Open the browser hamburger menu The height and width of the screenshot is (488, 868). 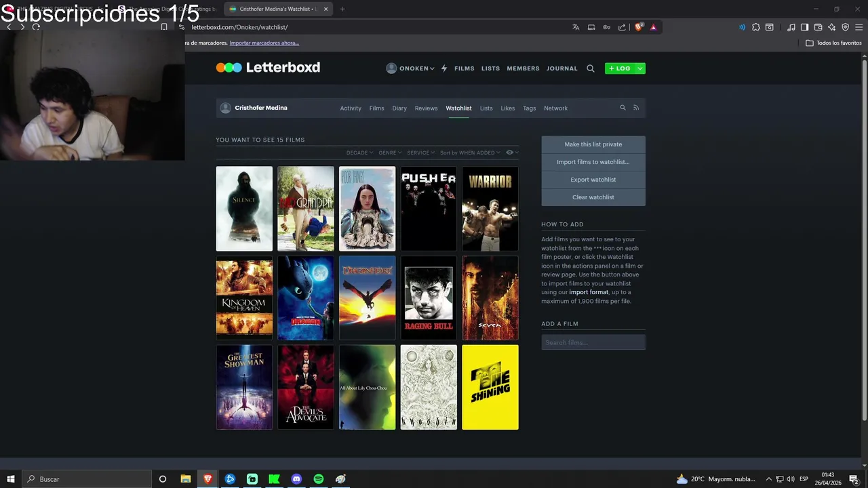[x=859, y=27]
